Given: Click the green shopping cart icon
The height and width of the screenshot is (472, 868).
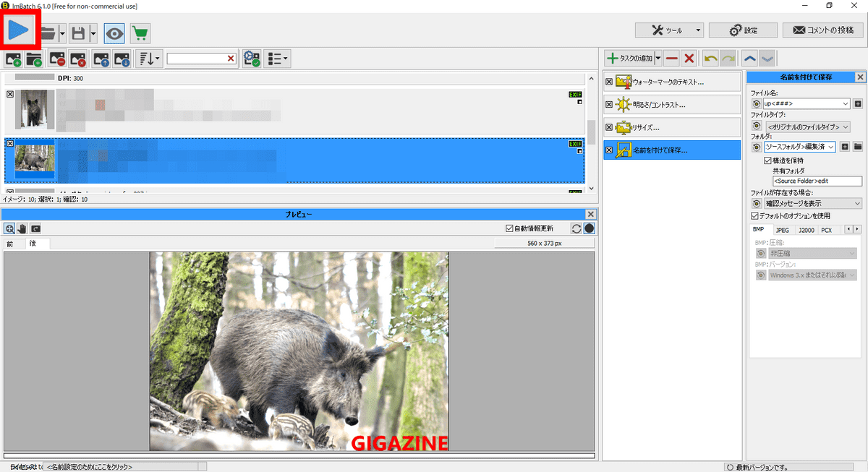Looking at the screenshot, I should pos(140,33).
